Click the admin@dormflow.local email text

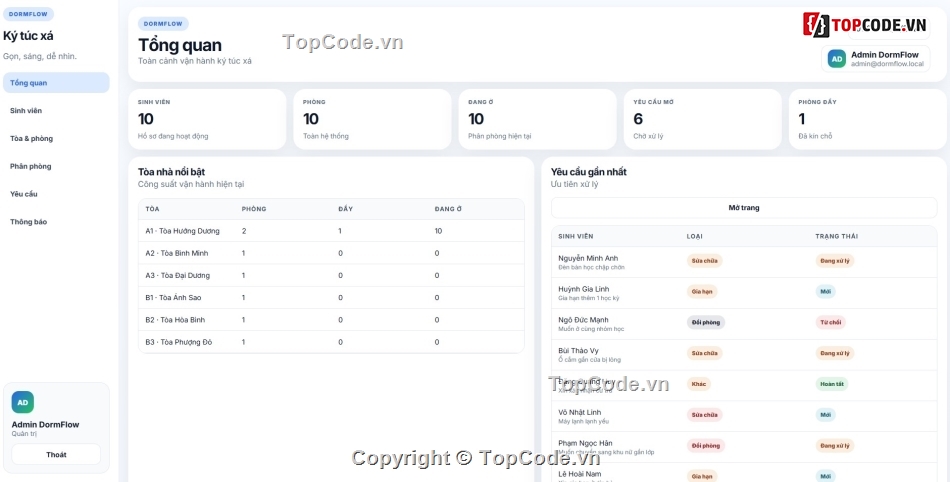click(887, 64)
